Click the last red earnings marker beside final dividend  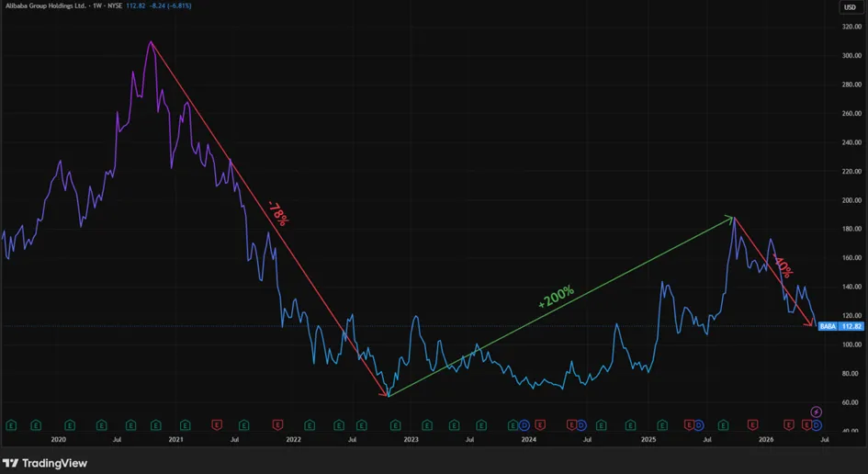point(806,424)
